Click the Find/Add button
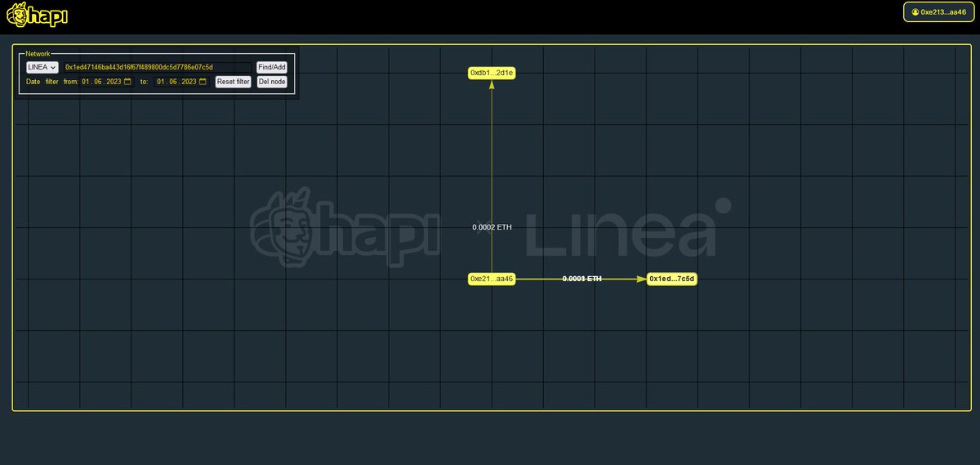Image resolution: width=980 pixels, height=465 pixels. (272, 67)
